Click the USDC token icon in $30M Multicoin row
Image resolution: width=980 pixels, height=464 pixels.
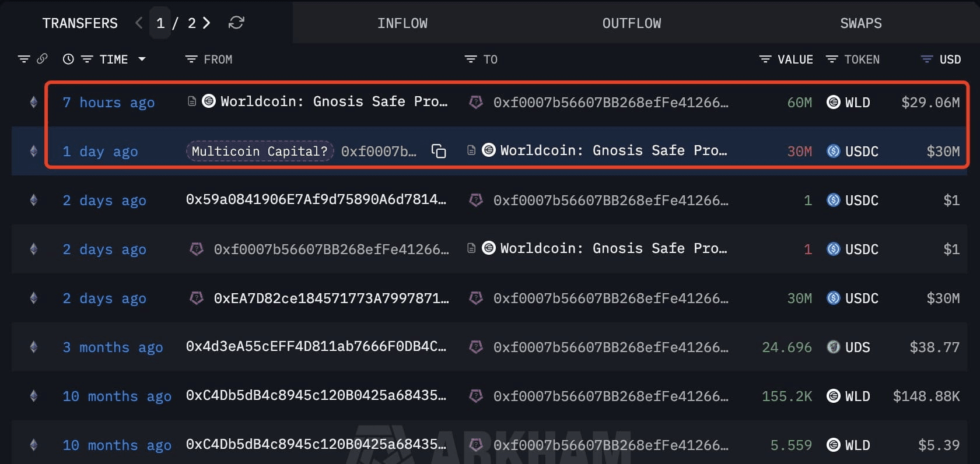point(834,151)
